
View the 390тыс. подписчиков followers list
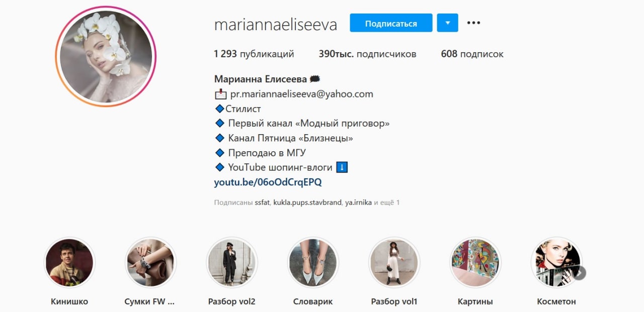(367, 54)
